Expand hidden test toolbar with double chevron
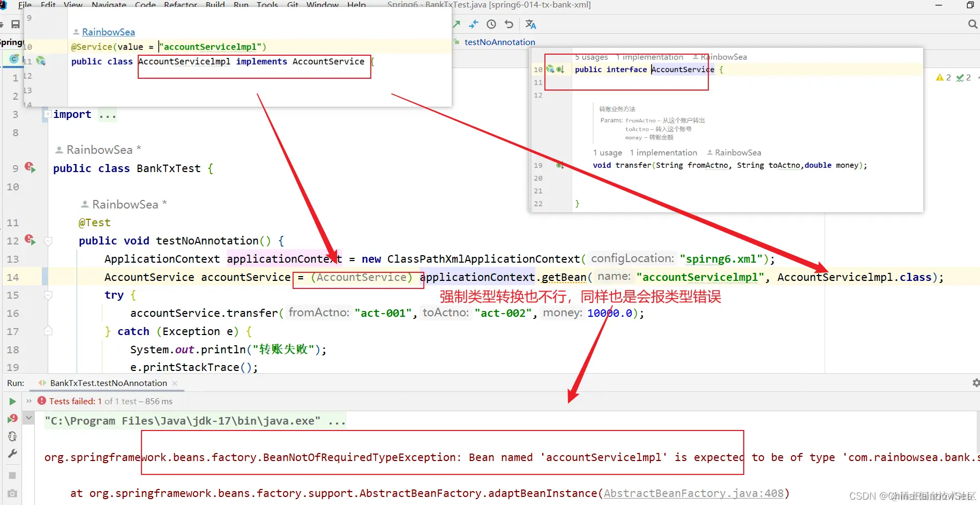Screen dimensions: 980x505 pyautogui.click(x=29, y=401)
